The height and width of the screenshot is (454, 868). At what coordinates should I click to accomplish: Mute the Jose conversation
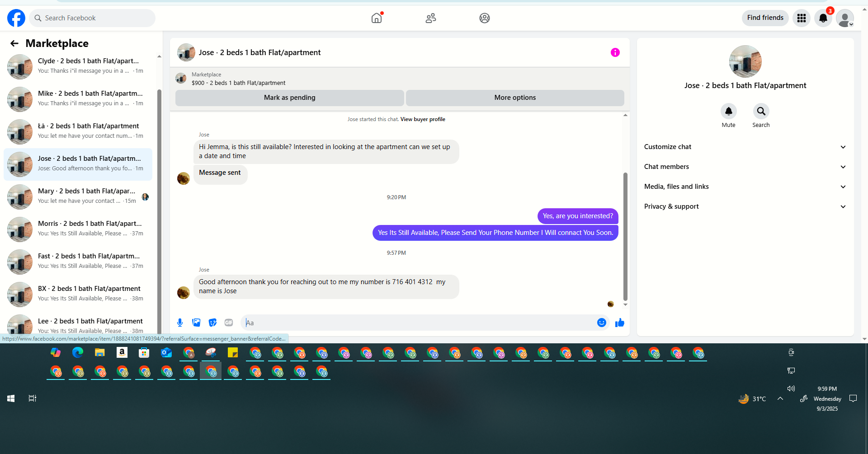pos(729,111)
